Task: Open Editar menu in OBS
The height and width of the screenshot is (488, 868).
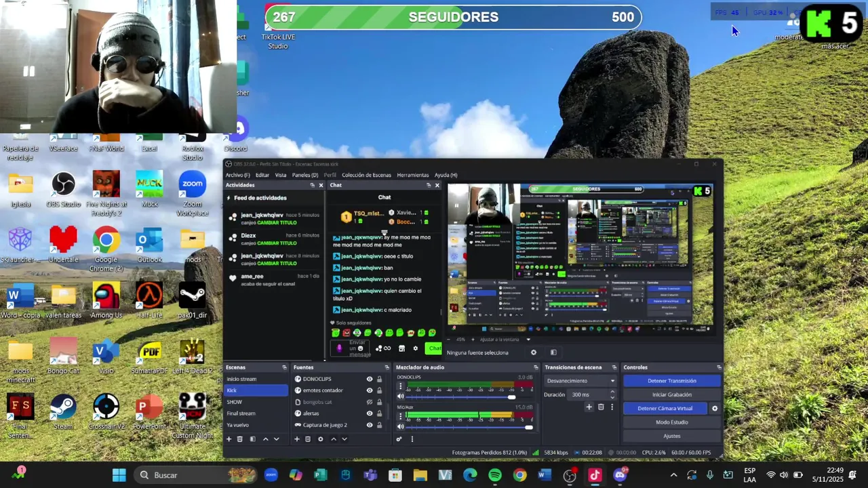Action: click(262, 175)
